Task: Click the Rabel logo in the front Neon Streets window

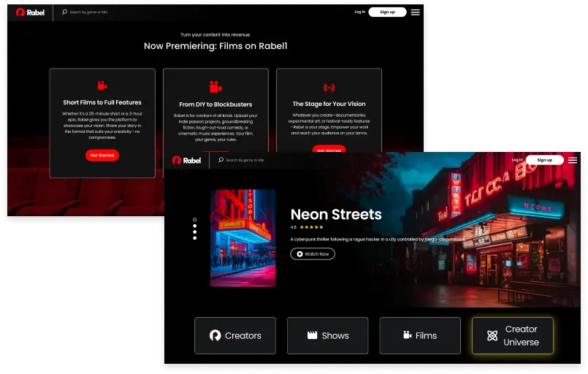Action: coord(186,161)
